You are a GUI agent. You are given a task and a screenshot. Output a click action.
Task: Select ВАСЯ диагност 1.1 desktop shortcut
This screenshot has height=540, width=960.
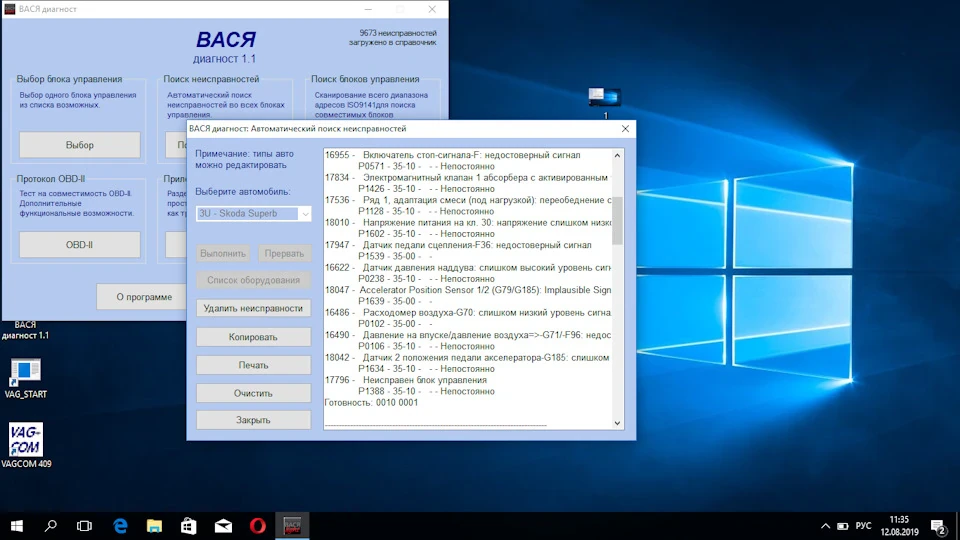25,330
